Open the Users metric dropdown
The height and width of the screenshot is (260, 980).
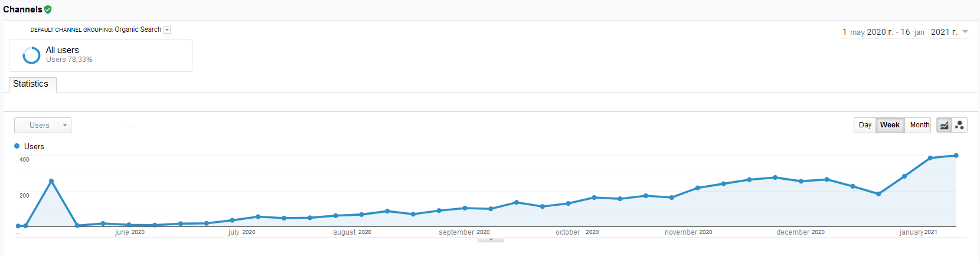point(43,126)
